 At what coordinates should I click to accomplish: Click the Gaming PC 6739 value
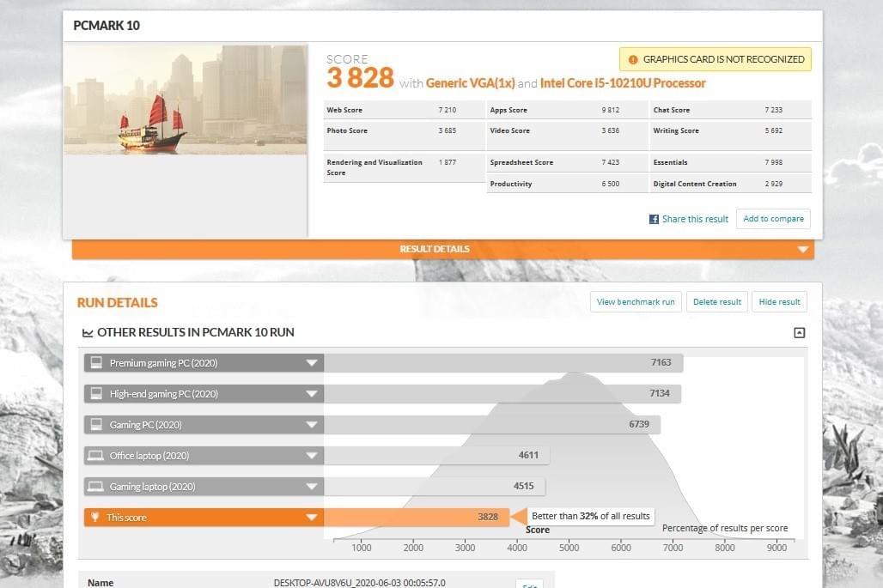point(639,424)
